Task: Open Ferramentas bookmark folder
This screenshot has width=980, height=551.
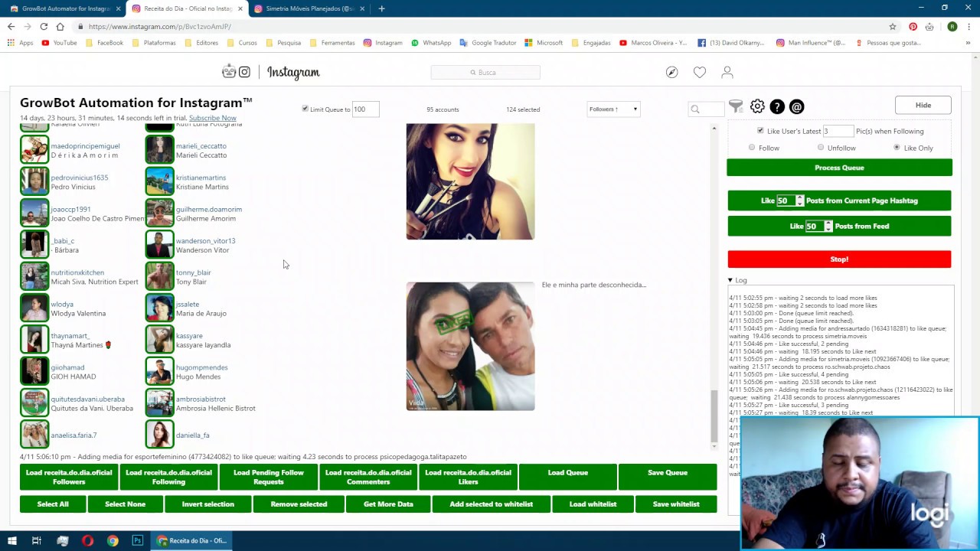Action: [332, 43]
